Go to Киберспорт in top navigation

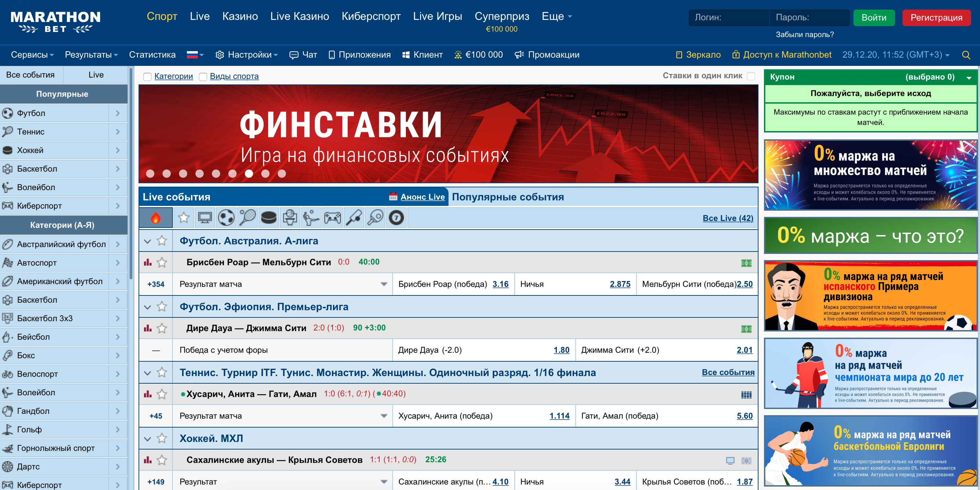[x=371, y=16]
